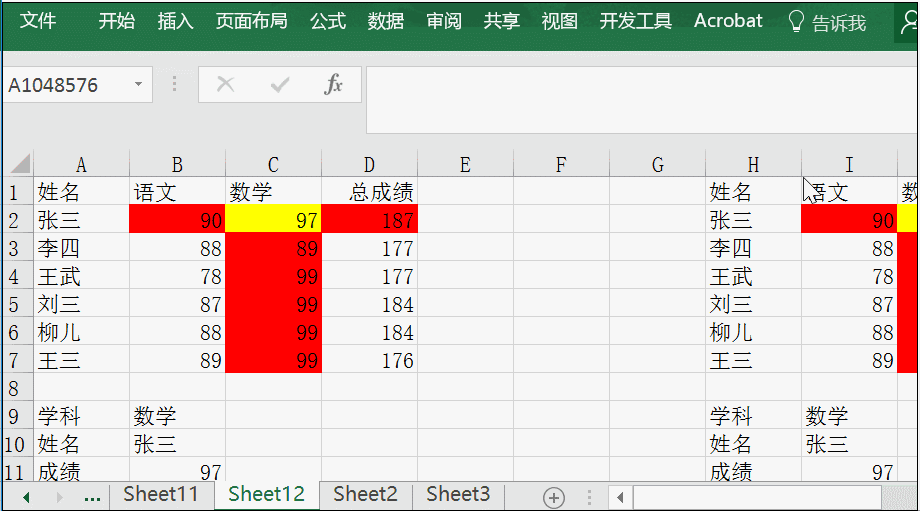
Task: Select column C header
Action: point(273,164)
